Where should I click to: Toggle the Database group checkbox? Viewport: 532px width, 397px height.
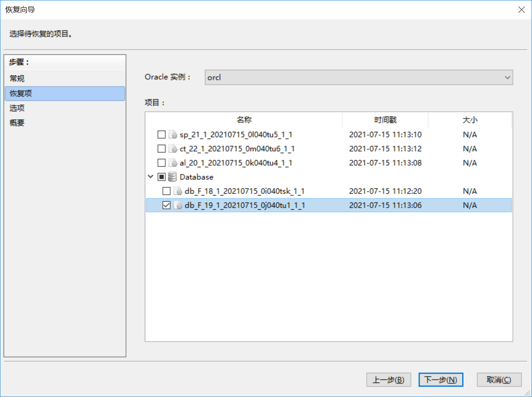(162, 177)
